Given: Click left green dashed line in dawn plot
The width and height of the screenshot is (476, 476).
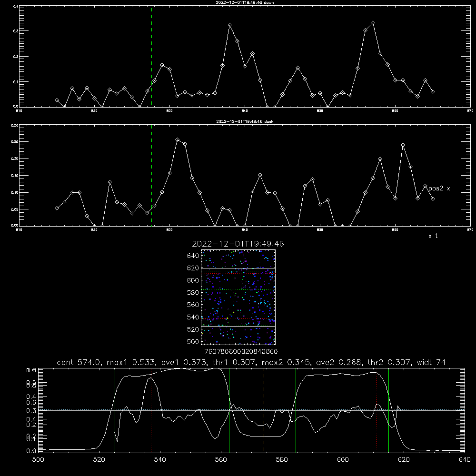Looking at the screenshot, I should (x=151, y=56).
